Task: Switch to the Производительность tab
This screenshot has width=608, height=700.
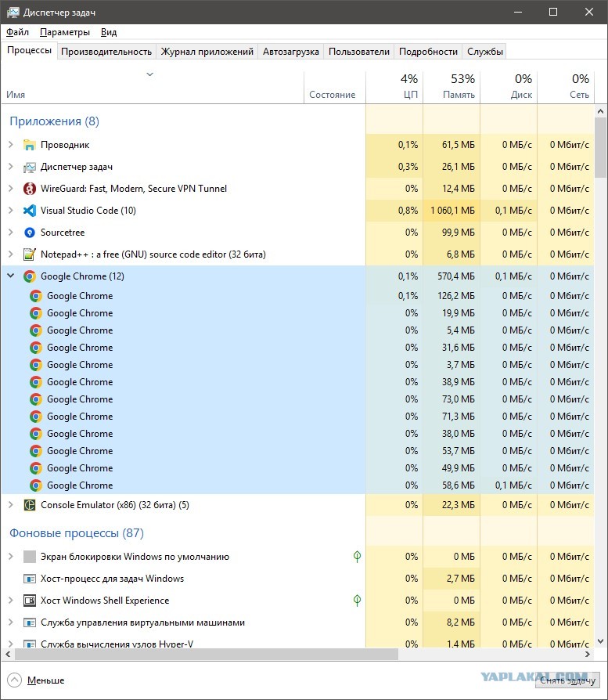Action: click(106, 52)
